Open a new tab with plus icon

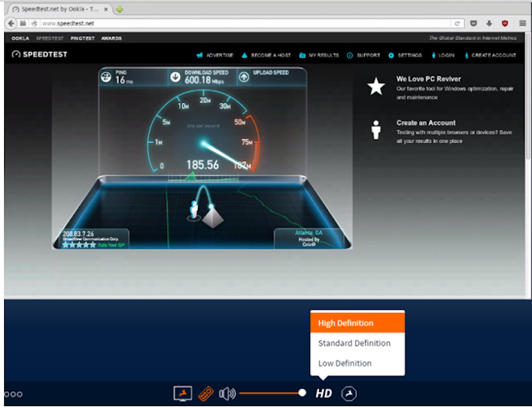point(119,9)
